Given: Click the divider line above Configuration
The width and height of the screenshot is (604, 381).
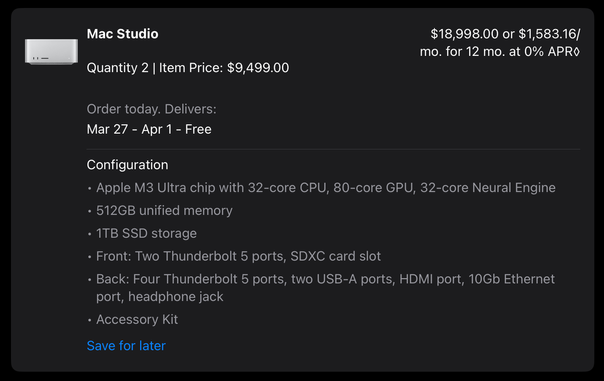Looking at the screenshot, I should pos(333,149).
